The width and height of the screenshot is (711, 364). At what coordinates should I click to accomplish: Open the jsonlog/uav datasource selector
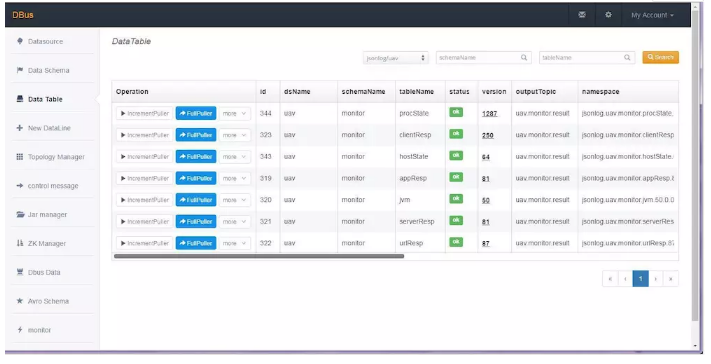point(395,58)
